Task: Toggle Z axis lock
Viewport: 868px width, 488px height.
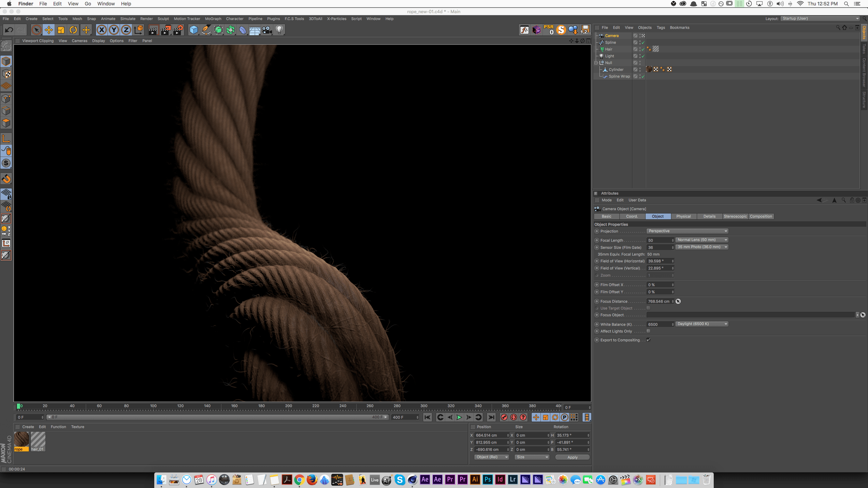Action: [126, 30]
